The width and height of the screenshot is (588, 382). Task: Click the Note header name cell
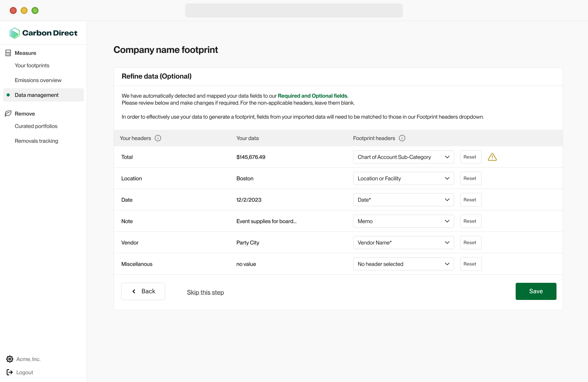point(127,221)
